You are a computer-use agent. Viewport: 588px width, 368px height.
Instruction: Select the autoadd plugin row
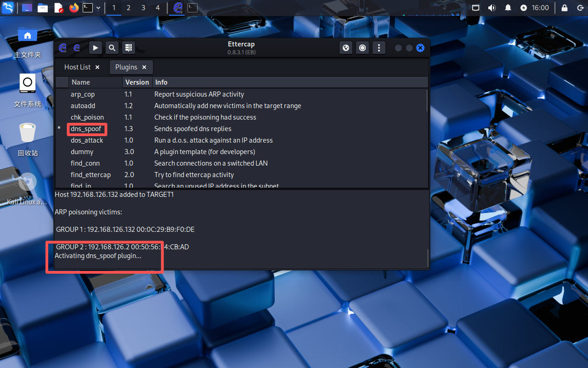(x=241, y=106)
